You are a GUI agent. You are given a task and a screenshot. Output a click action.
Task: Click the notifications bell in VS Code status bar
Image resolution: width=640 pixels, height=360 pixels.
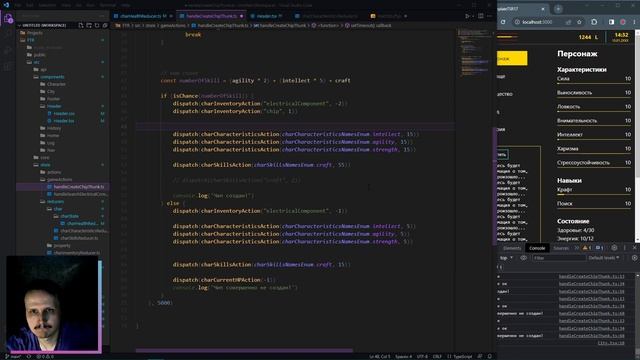pos(490,356)
